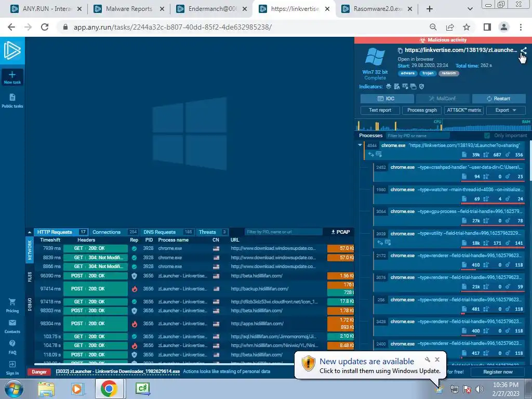
Task: Select chrome.exe crashpad-handler process 2452
Action: [449, 171]
